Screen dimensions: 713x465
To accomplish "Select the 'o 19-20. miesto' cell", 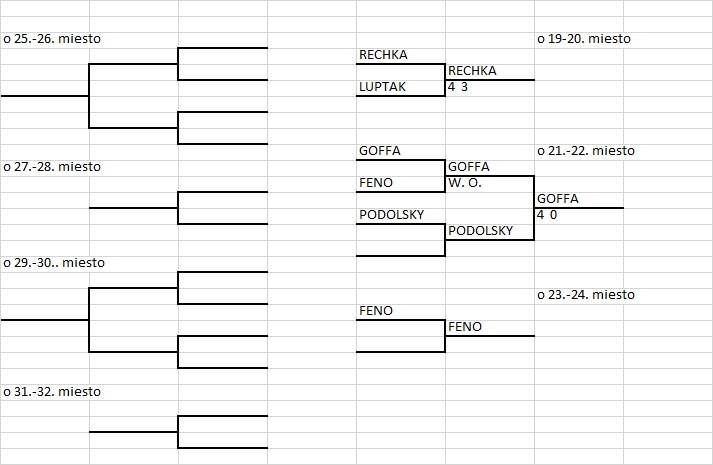I will (x=584, y=39).
